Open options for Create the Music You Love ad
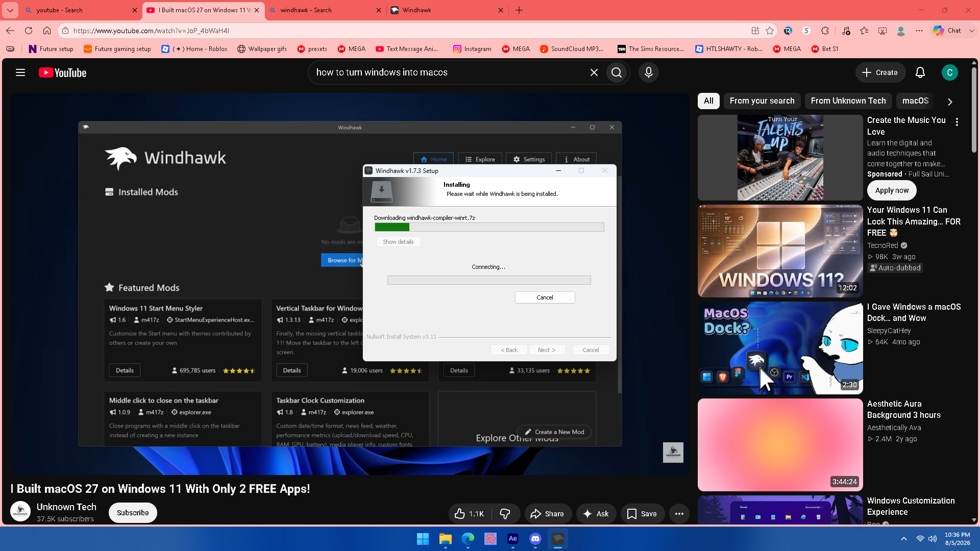 [x=957, y=122]
